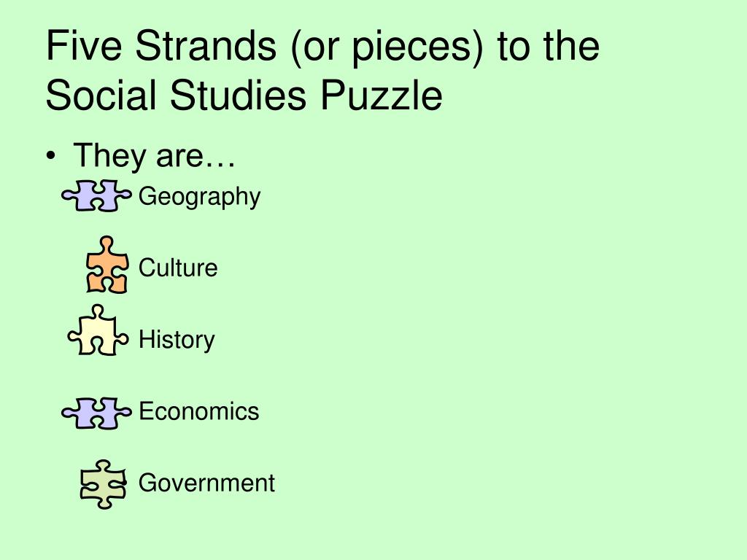747x560 pixels.
Task: Select the 'They are…' bullet text
Action: [x=155, y=156]
